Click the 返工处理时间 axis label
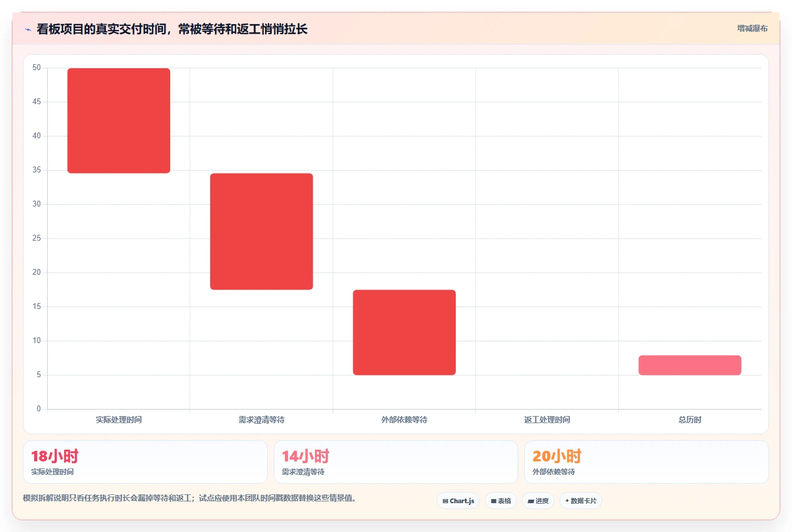792x532 pixels. pyautogui.click(x=547, y=420)
